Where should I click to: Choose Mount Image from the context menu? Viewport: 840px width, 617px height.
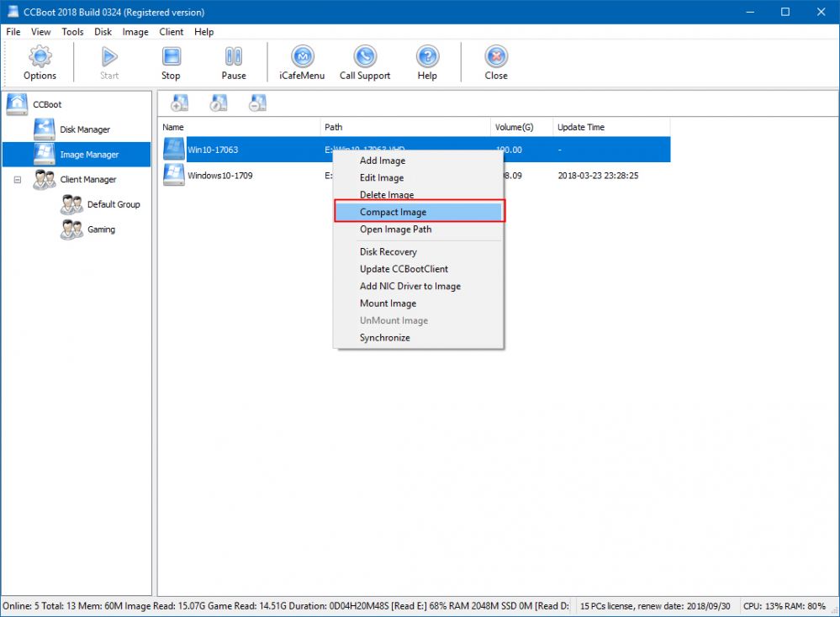(x=419, y=303)
